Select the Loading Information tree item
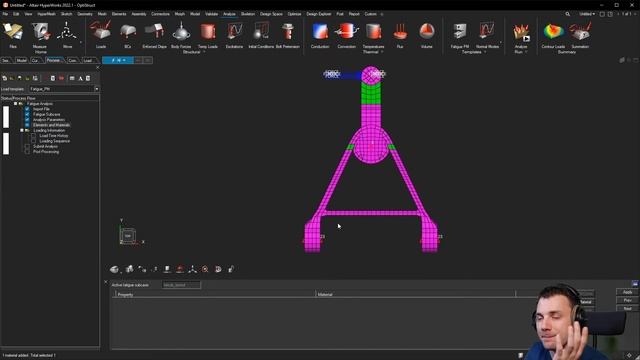This screenshot has width=640, height=360. (49, 130)
